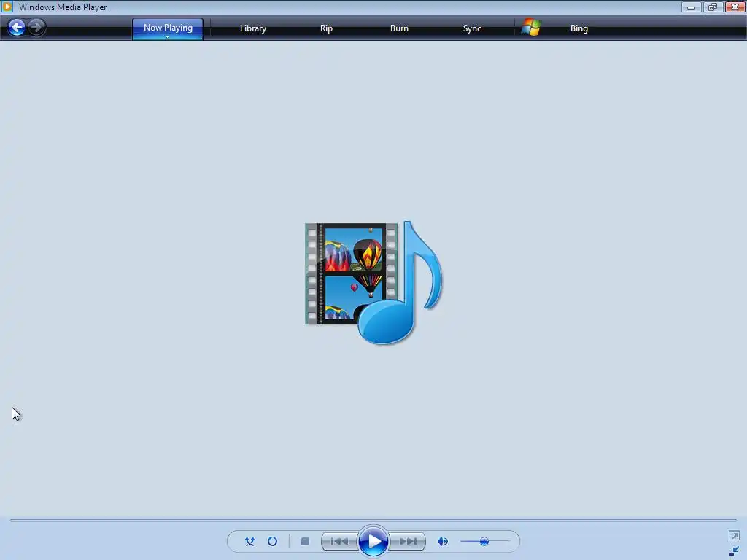Switch to full screen view
The image size is (747, 560).
[734, 536]
